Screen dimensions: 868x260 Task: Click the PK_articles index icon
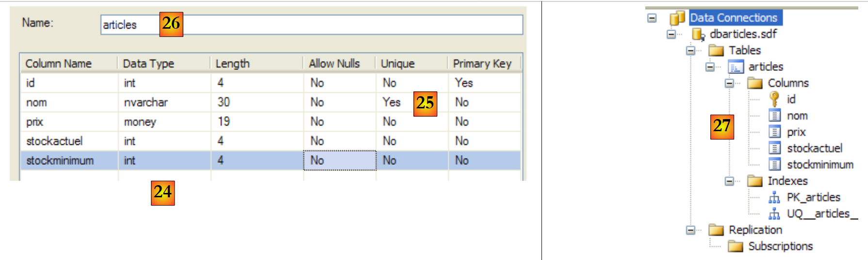click(774, 197)
